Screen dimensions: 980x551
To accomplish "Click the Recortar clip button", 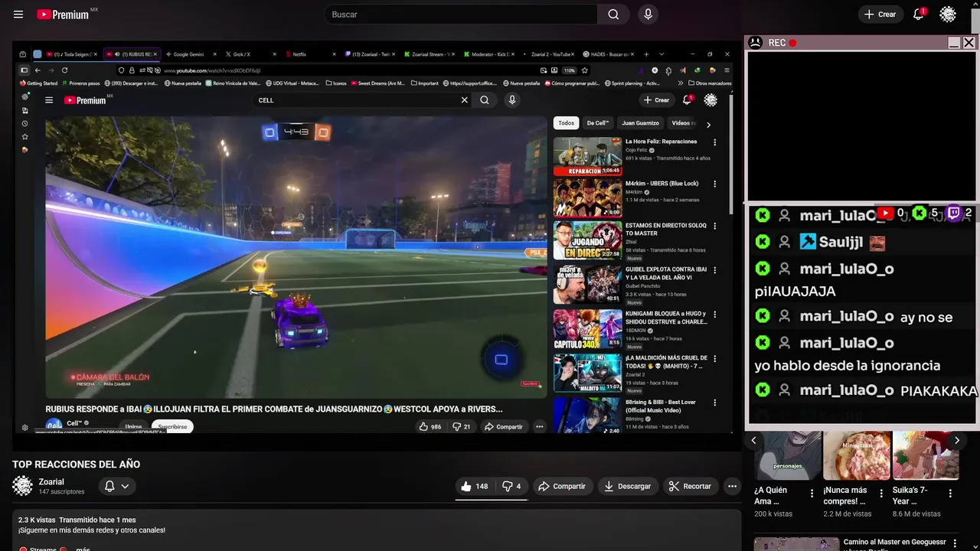I will [690, 486].
